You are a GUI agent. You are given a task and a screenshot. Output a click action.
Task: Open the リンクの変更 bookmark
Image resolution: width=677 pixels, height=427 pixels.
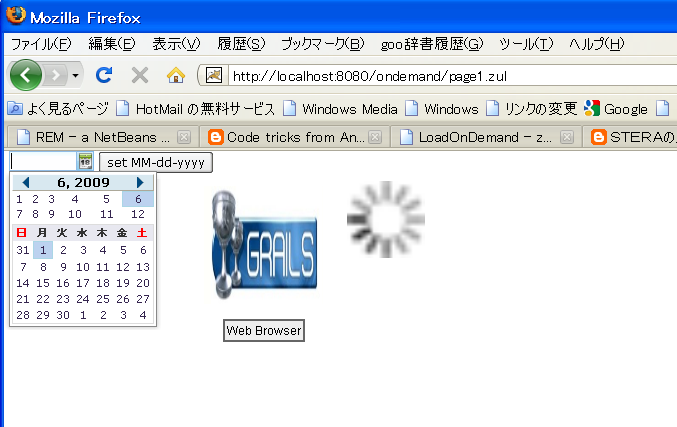531,109
